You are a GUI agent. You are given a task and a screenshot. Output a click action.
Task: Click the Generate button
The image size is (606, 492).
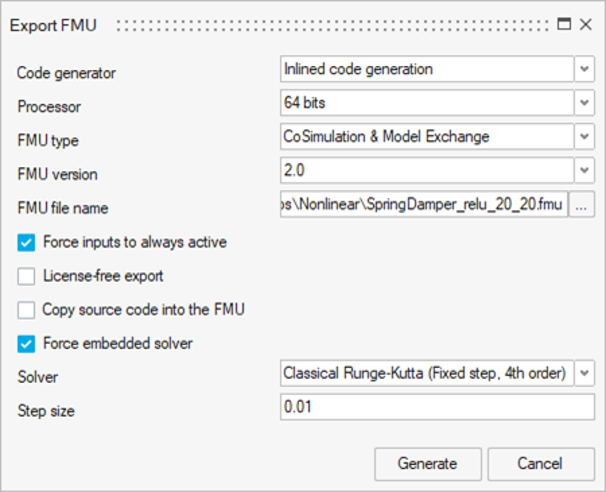pyautogui.click(x=428, y=464)
